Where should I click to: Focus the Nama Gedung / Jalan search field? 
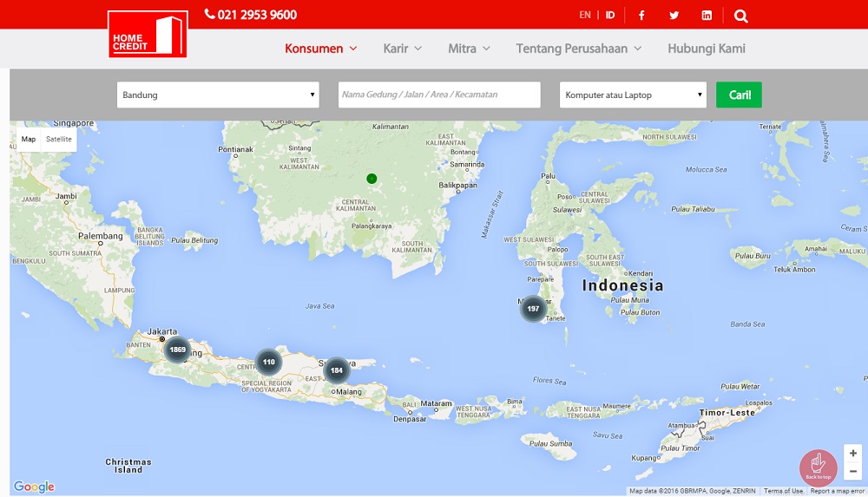pos(439,95)
